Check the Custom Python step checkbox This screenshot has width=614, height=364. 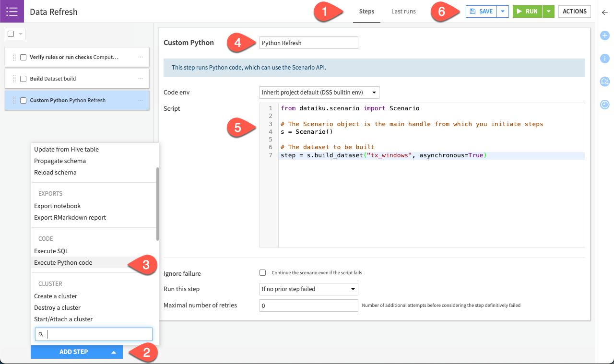pyautogui.click(x=23, y=100)
